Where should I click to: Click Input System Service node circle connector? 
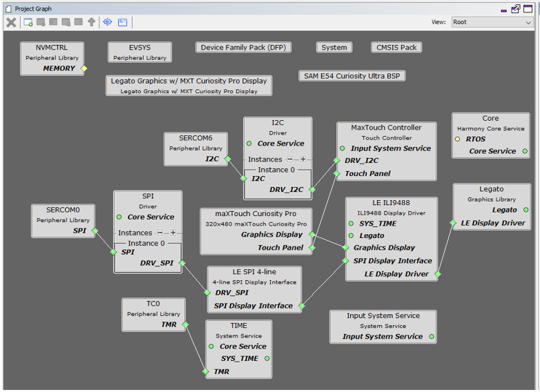click(x=432, y=336)
